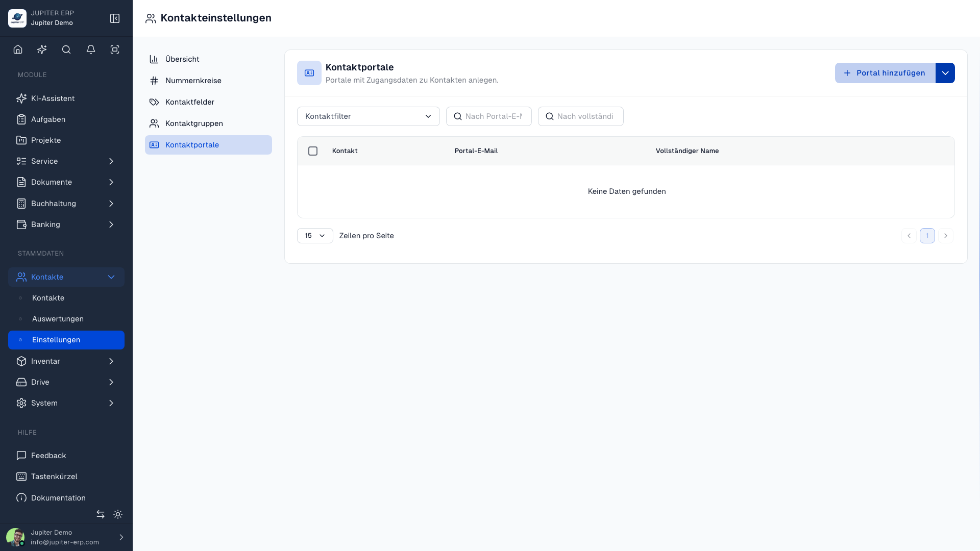980x551 pixels.
Task: Open notifications bell icon
Action: (91, 49)
